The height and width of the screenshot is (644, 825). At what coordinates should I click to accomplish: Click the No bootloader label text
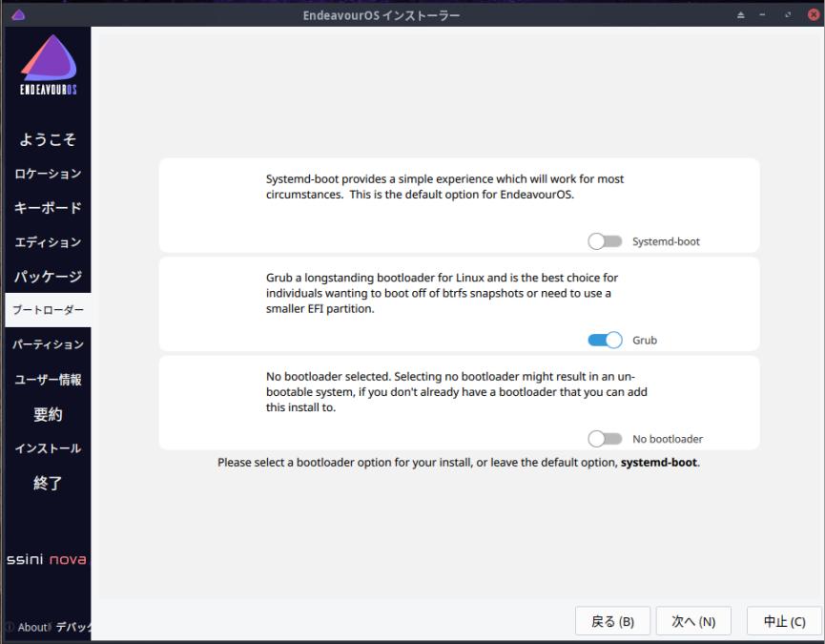pos(668,439)
